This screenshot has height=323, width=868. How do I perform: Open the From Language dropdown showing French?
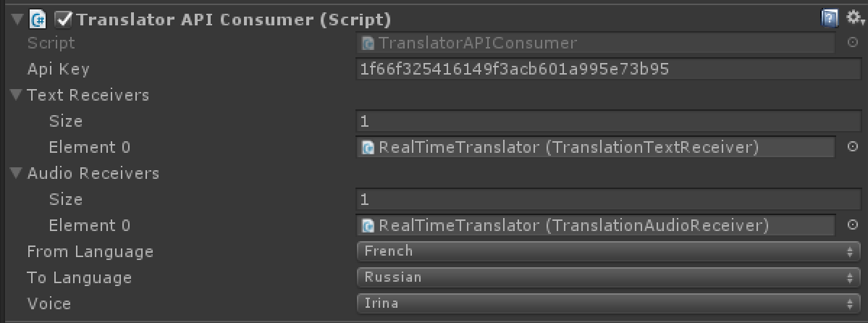[x=608, y=251]
